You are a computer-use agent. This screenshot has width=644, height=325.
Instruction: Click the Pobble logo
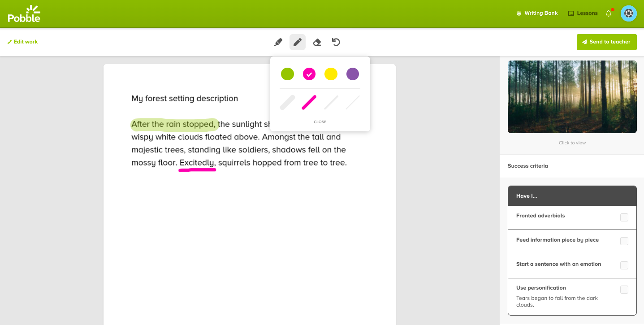pos(24,13)
